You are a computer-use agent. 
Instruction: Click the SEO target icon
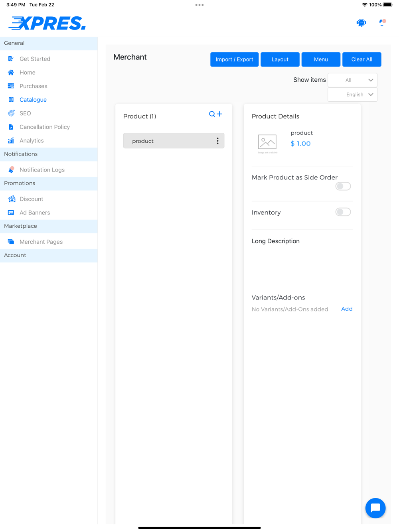[11, 113]
